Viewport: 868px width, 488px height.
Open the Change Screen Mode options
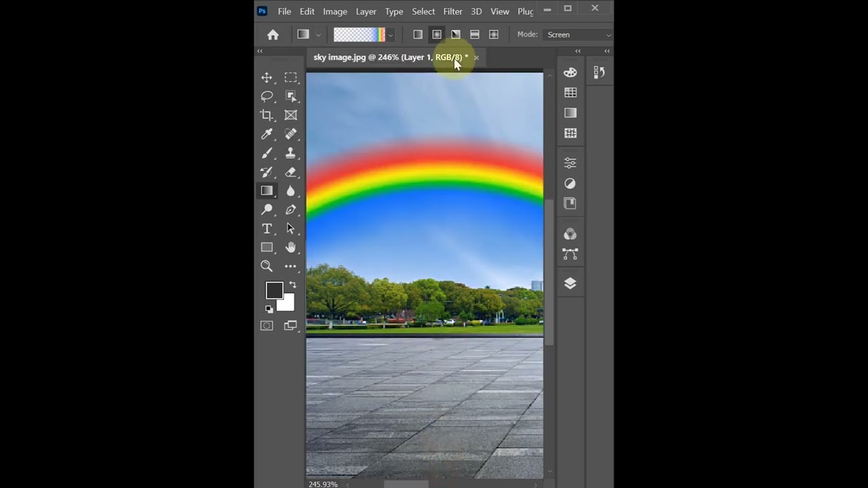click(291, 326)
